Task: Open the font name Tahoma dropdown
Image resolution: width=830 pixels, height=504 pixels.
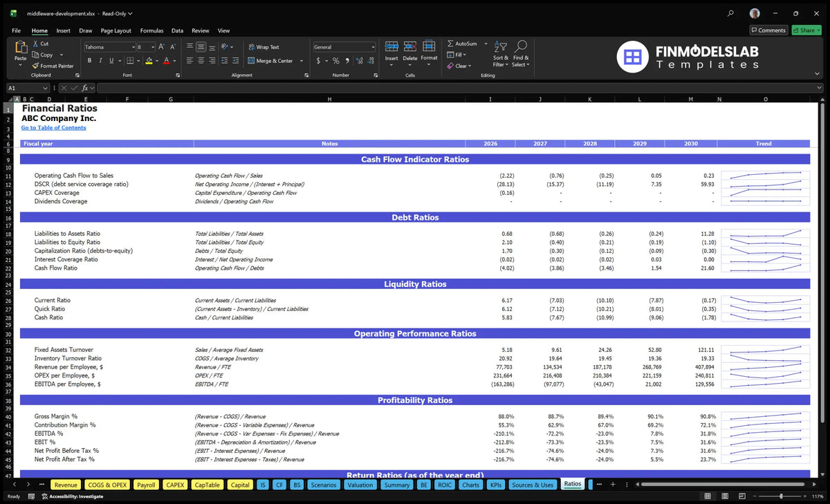Action: 133,47
